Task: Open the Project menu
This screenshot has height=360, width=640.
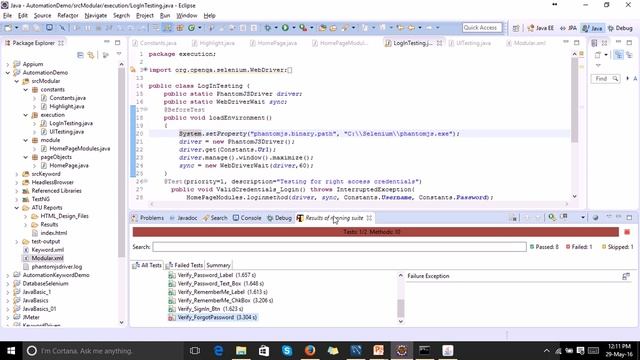Action: tap(144, 16)
